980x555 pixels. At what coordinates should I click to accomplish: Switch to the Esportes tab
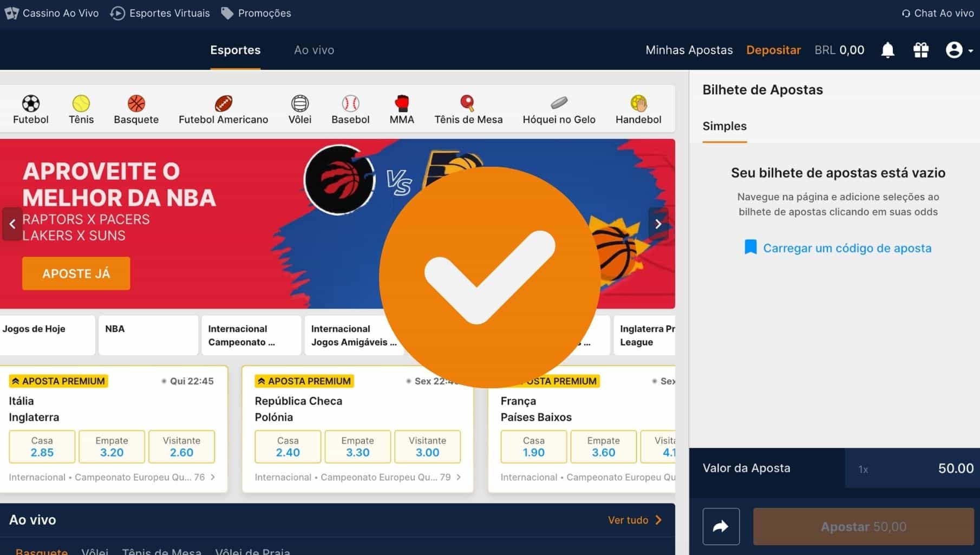pyautogui.click(x=235, y=50)
